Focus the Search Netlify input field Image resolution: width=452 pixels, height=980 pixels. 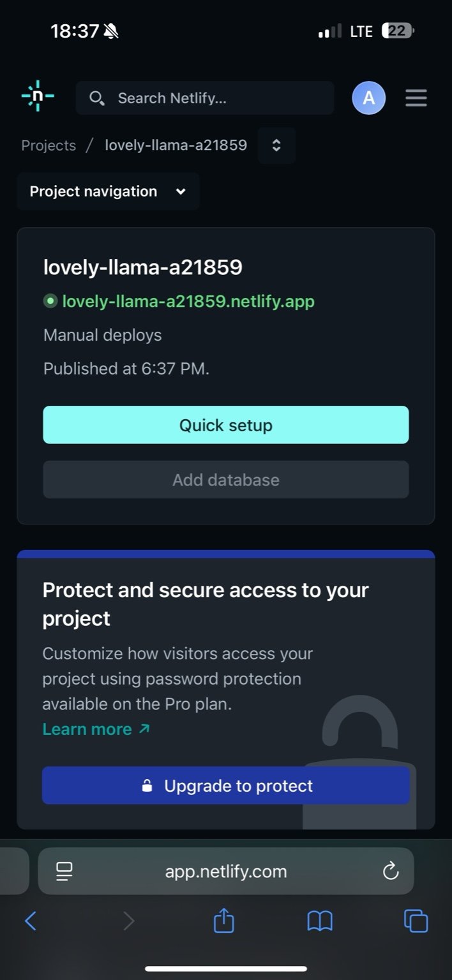217,98
